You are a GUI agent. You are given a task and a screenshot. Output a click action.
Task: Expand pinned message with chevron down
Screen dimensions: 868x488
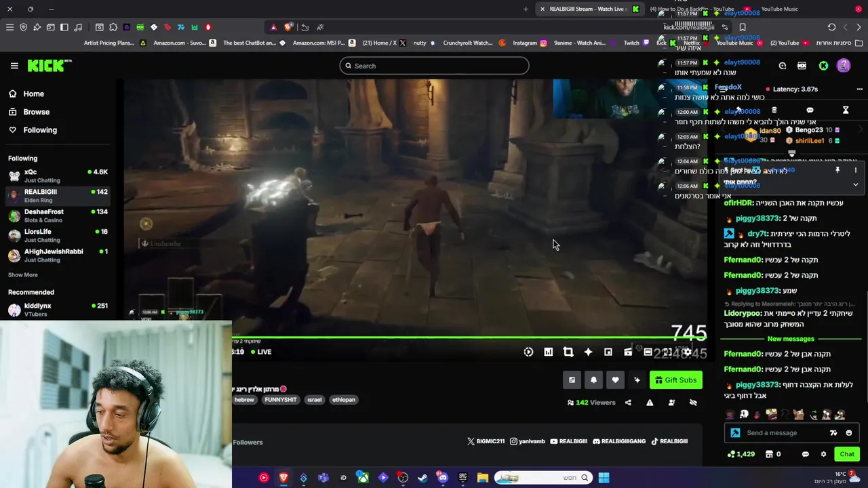[x=855, y=184]
